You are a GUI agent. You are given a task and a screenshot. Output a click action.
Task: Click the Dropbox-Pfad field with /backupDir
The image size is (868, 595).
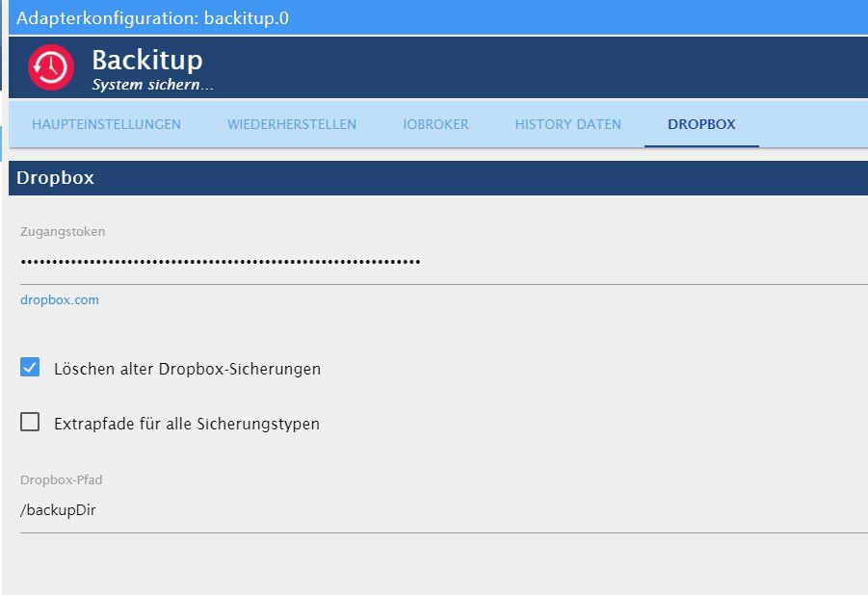pos(444,509)
